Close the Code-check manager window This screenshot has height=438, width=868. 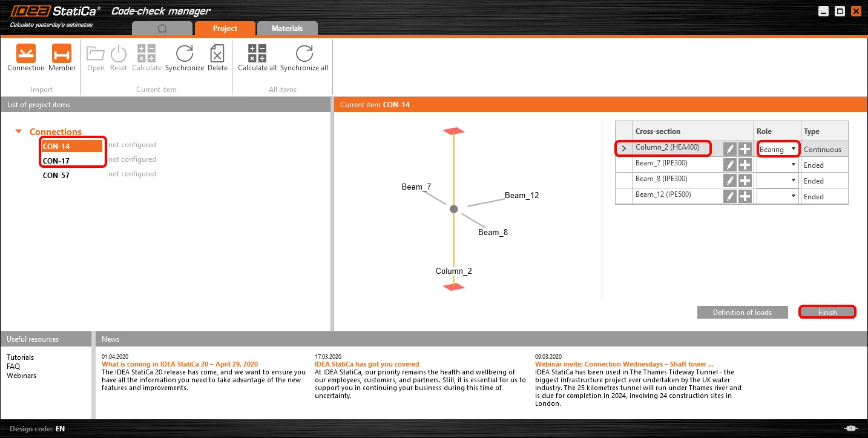pos(856,11)
